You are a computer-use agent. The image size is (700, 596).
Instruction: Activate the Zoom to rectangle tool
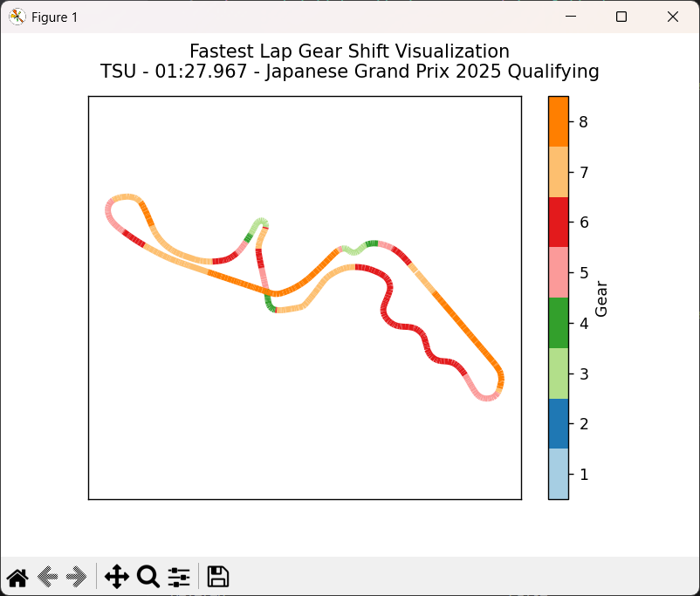pyautogui.click(x=148, y=577)
